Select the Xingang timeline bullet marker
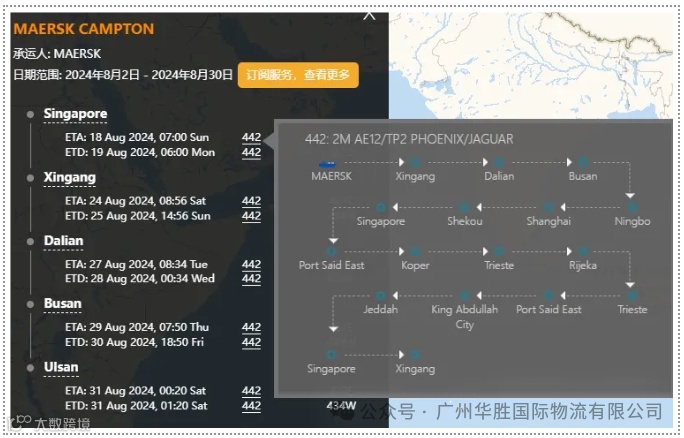The height and width of the screenshot is (438, 684). click(30, 178)
